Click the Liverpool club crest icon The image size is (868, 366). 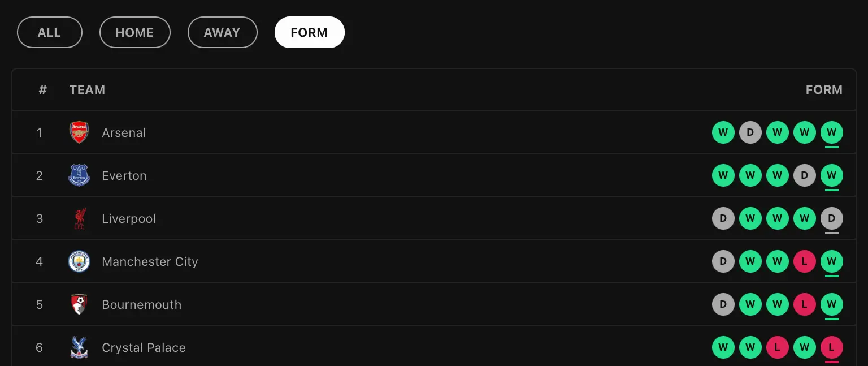pos(79,218)
